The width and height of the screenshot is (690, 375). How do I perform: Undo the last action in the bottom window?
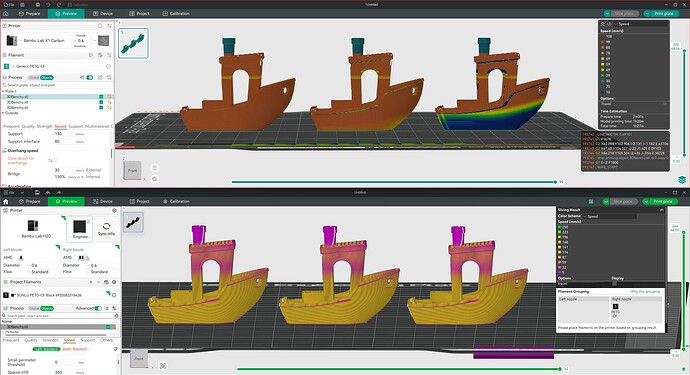point(48,192)
